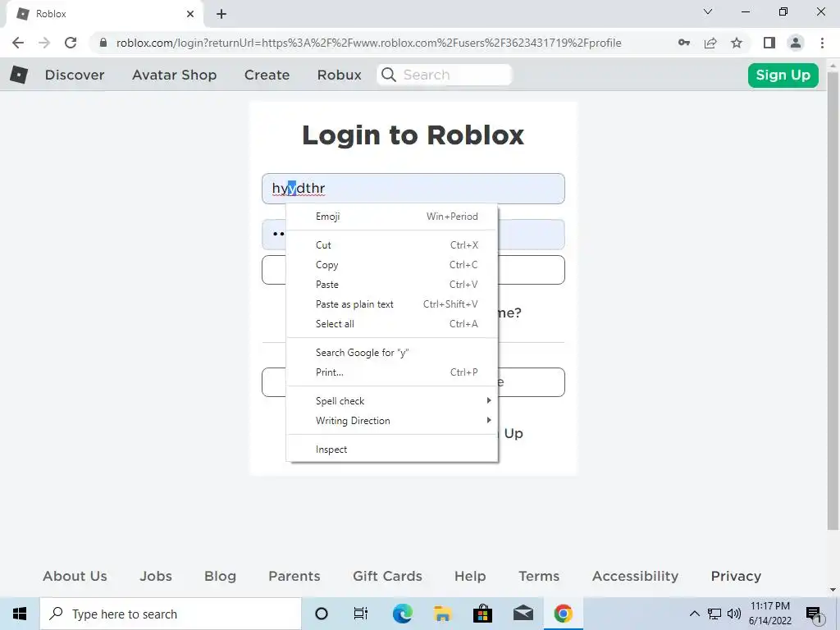Choose Print... from the context menu
The width and height of the screenshot is (840, 630).
(393, 372)
